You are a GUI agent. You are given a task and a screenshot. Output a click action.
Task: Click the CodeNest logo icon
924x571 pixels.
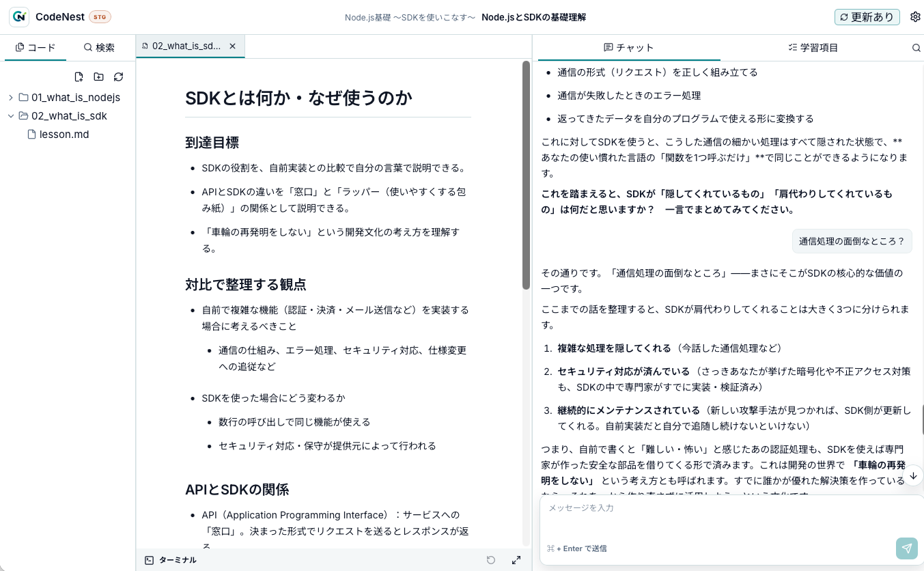point(19,17)
